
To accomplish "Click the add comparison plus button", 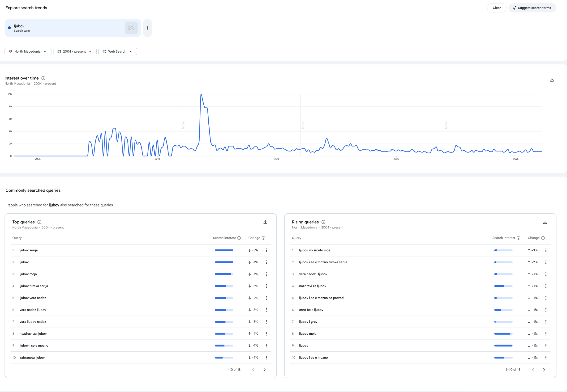I will [x=147, y=28].
